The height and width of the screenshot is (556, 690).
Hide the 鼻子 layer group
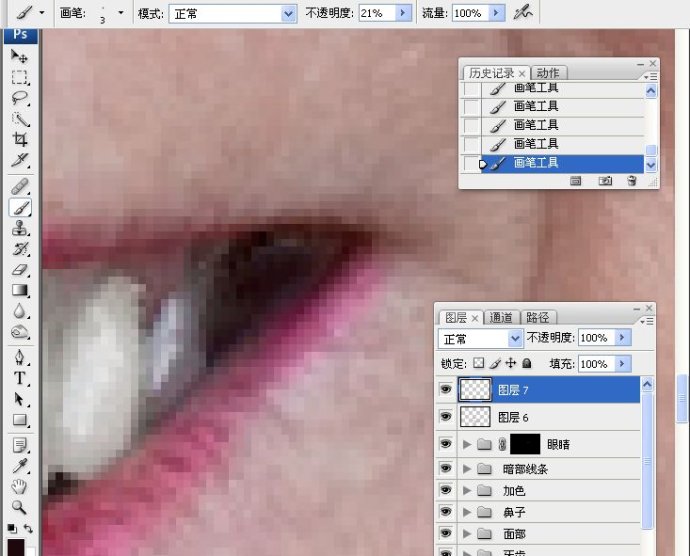coord(445,512)
